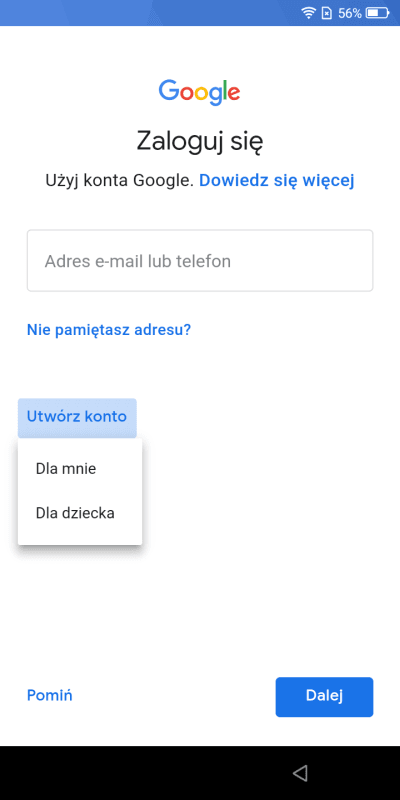Open the 'Dowiedz się więcej' link
The height and width of the screenshot is (800, 400).
click(277, 180)
